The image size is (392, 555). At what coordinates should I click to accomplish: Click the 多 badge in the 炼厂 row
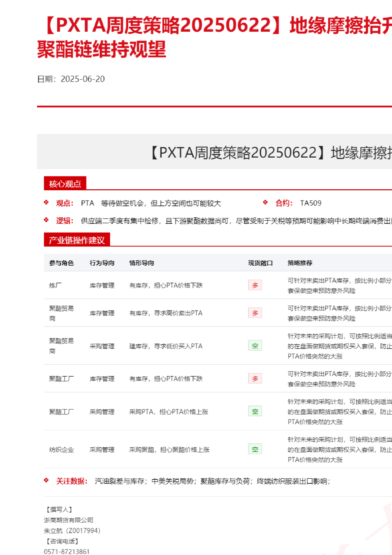pyautogui.click(x=255, y=285)
